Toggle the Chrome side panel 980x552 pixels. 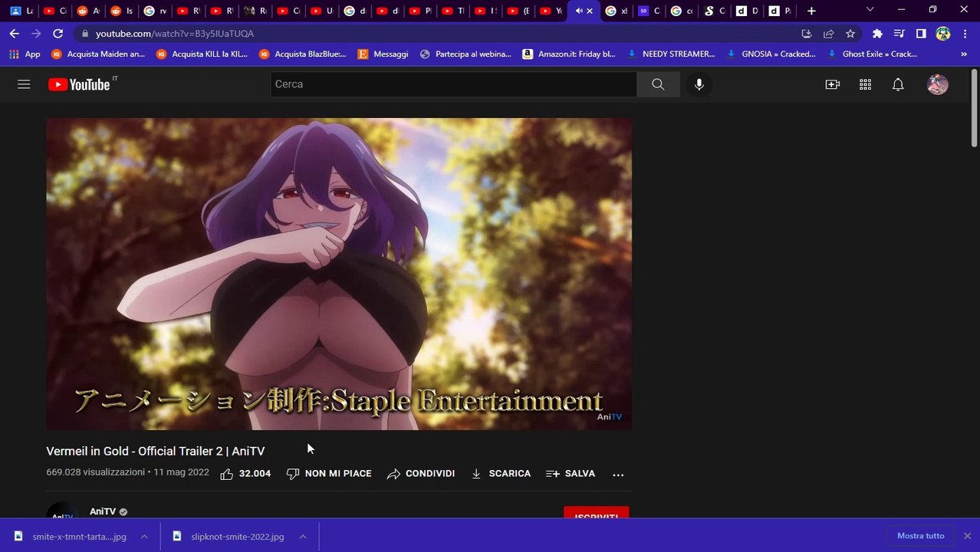point(921,34)
